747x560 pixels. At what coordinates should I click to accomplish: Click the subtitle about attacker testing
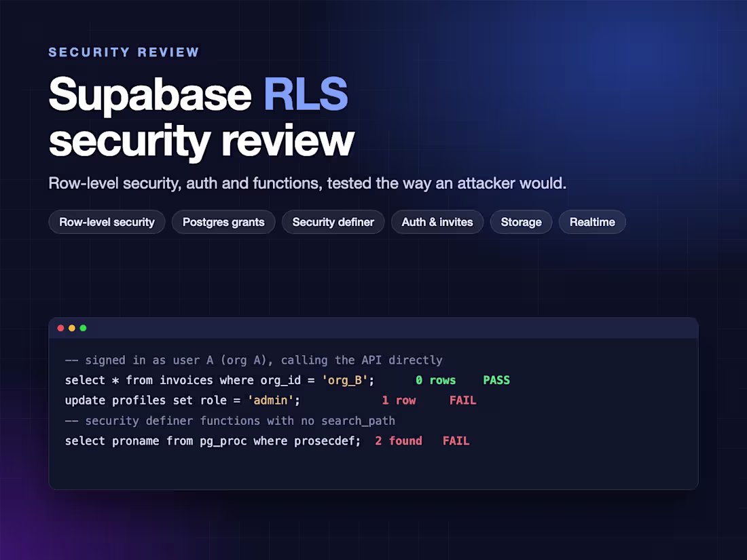pos(307,183)
